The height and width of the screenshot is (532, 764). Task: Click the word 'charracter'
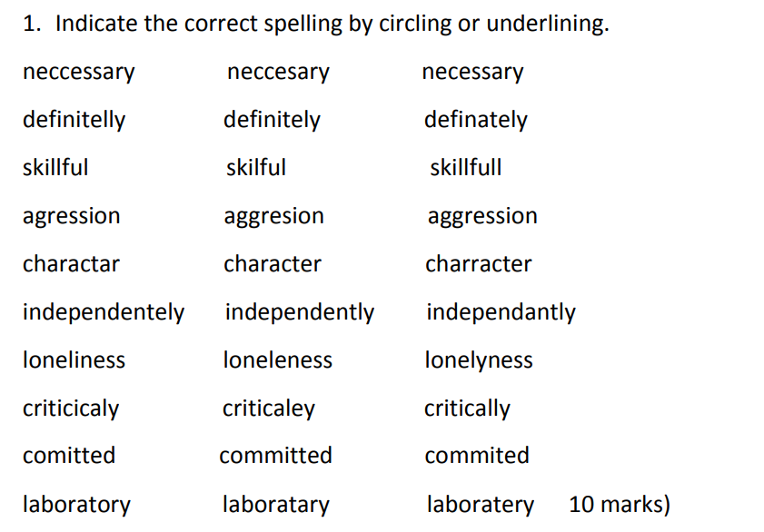(x=479, y=263)
